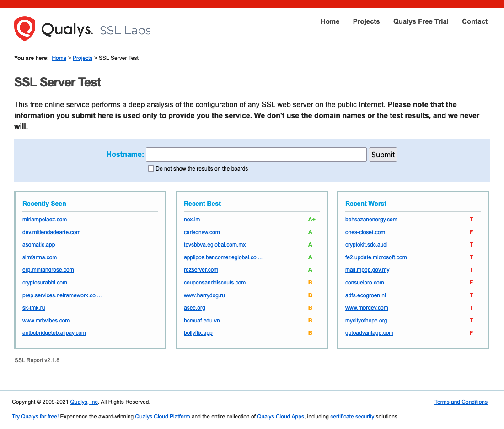This screenshot has height=429, width=504.
Task: Click the SSL Labs logo text
Action: (x=125, y=31)
